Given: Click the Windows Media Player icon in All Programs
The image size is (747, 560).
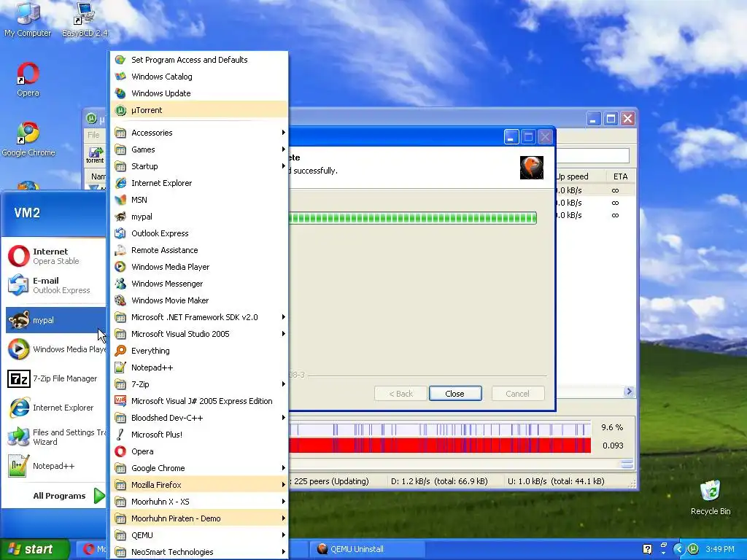Looking at the screenshot, I should pyautogui.click(x=120, y=267).
